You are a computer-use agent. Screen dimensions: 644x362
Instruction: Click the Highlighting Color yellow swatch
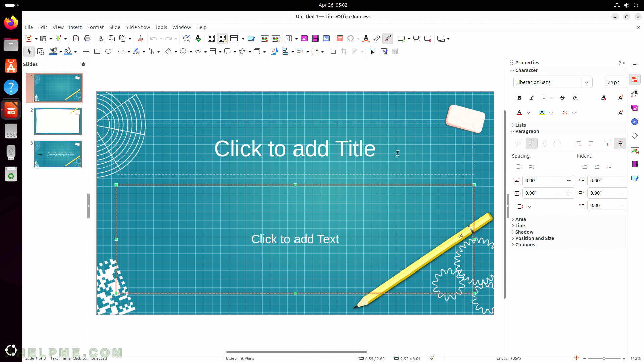[x=542, y=113]
